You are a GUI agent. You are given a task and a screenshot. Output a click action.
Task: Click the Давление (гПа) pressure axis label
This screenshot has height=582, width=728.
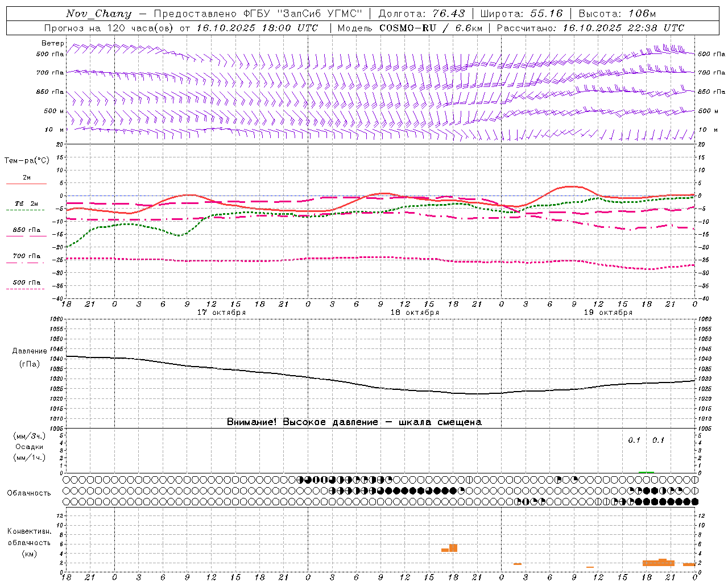tap(30, 357)
